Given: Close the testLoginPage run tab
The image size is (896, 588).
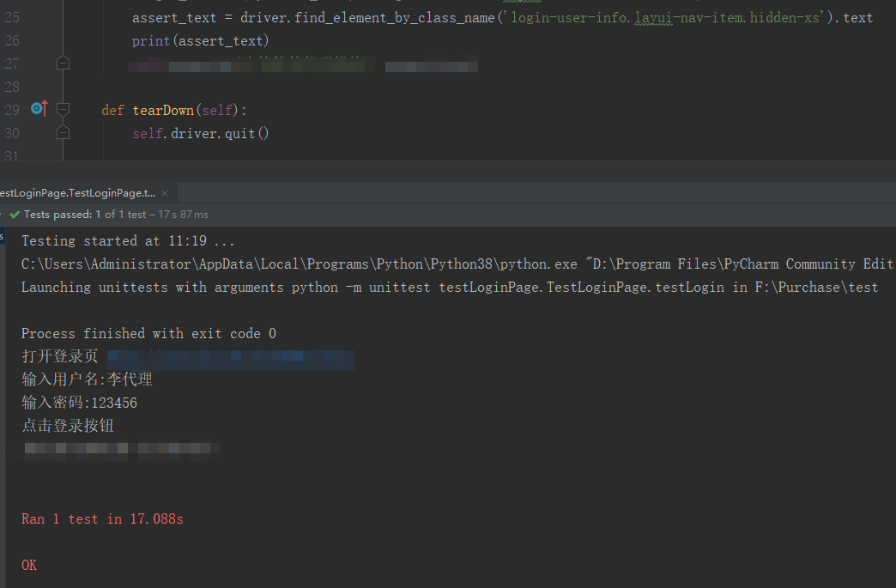Looking at the screenshot, I should pyautogui.click(x=165, y=193).
